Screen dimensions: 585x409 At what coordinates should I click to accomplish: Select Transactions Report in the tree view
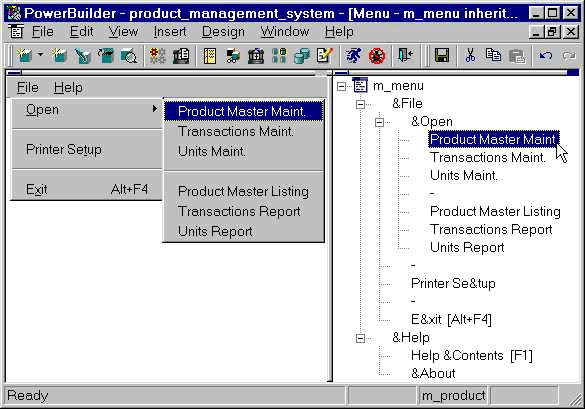pyautogui.click(x=491, y=230)
